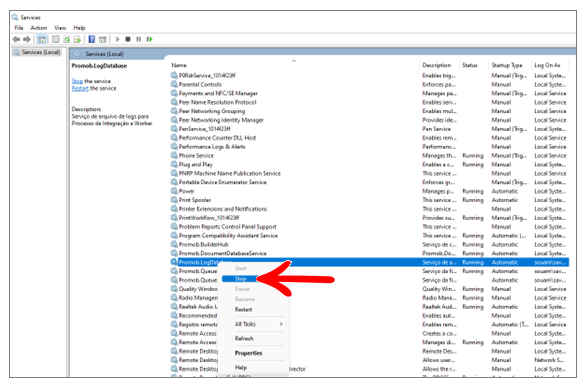585x391 pixels.
Task: Click gear icon beside Registro remoto
Action: click(x=174, y=324)
